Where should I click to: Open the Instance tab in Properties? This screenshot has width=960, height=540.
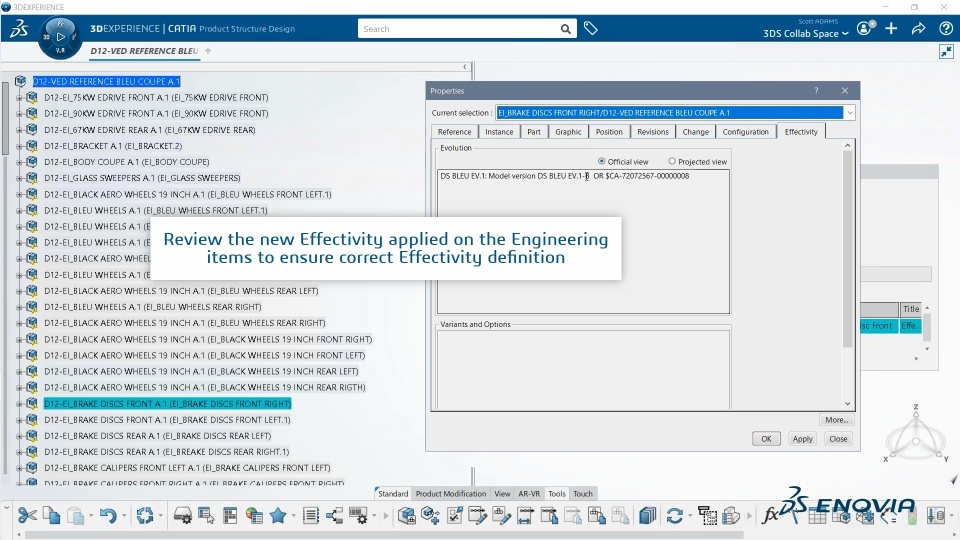pos(499,132)
